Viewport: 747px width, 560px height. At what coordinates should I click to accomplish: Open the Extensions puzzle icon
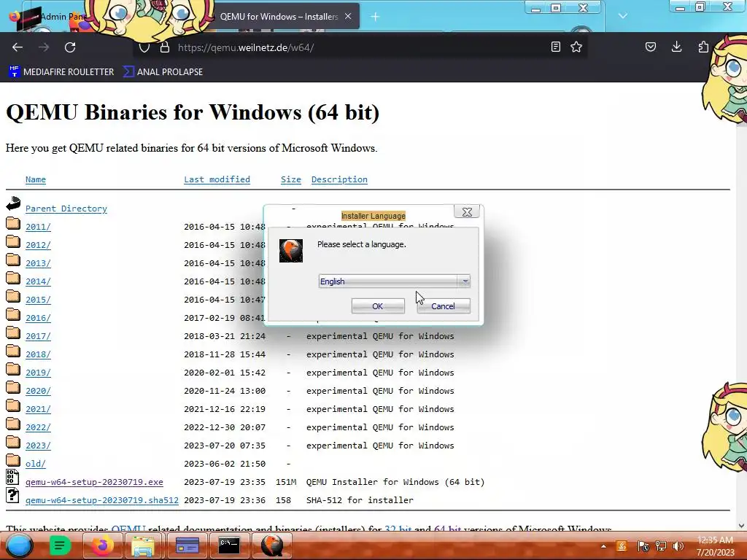703,47
